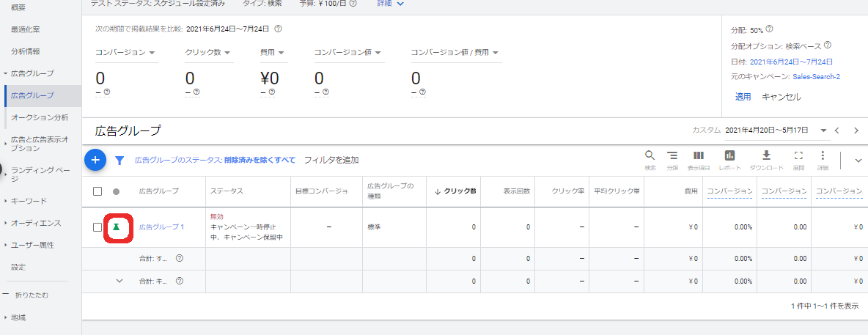Expand table with 展開 fullscreen icon
This screenshot has width=868, height=335.
click(x=799, y=156)
